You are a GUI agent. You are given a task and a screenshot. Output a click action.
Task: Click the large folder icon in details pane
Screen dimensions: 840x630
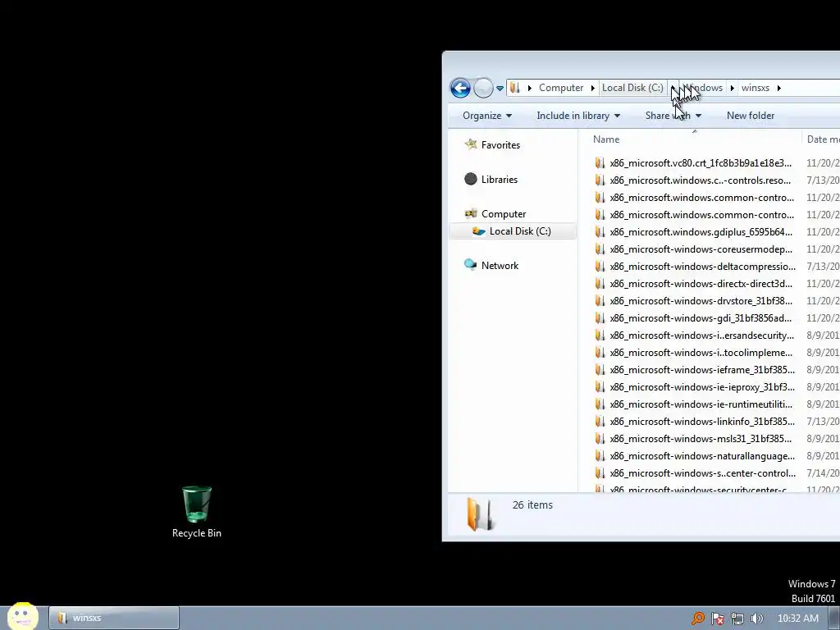[x=479, y=514]
